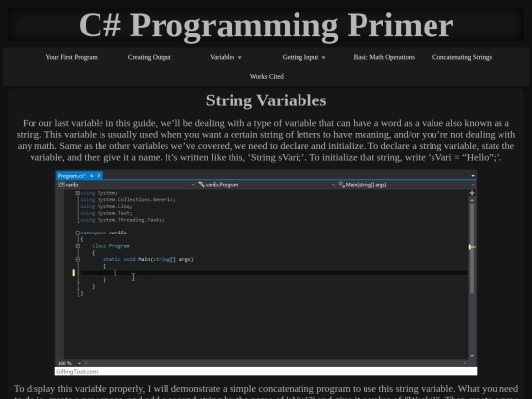Screen dimensions: 532x399
Task: Click 'using System.Threading.Tasks;' line
Action: pos(122,220)
